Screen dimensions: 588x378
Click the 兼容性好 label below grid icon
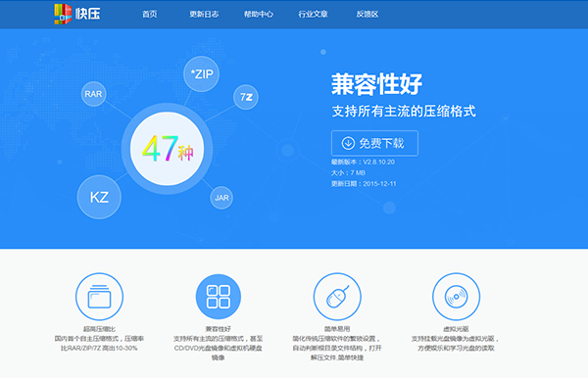coord(219,329)
